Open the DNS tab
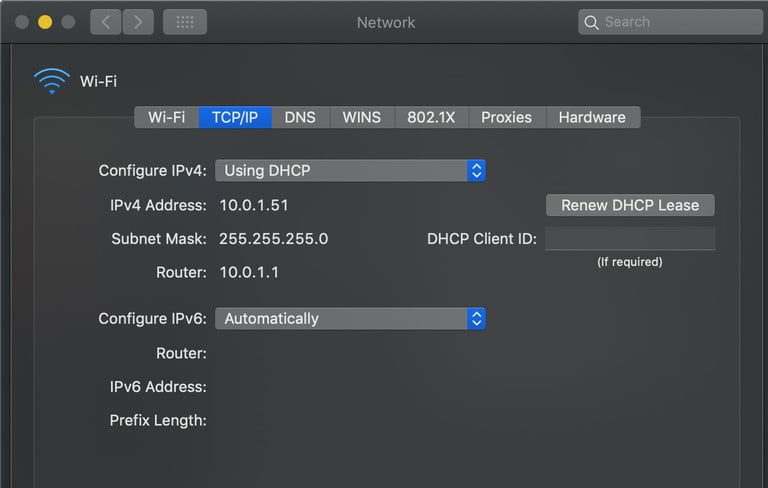The height and width of the screenshot is (488, 768). [x=300, y=117]
